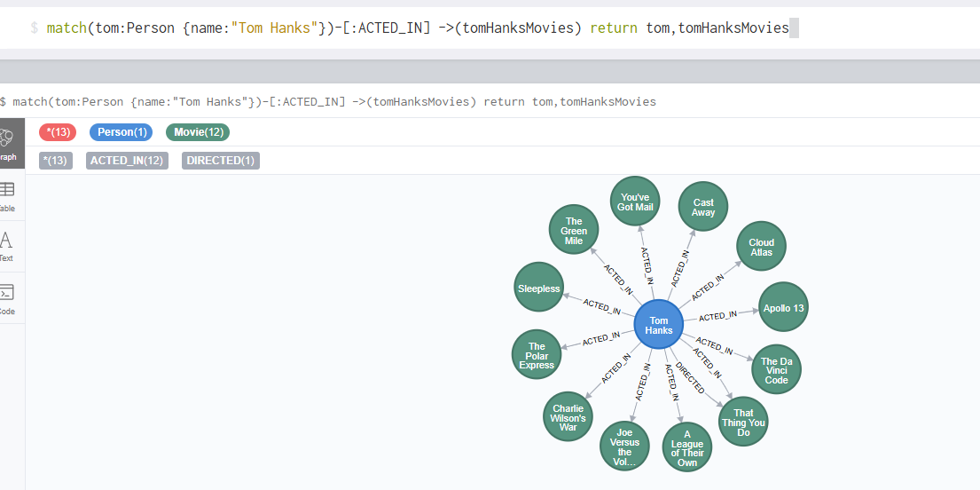Switch to the Code view tab
Viewport: 980px width, 490px height.
pyautogui.click(x=12, y=298)
